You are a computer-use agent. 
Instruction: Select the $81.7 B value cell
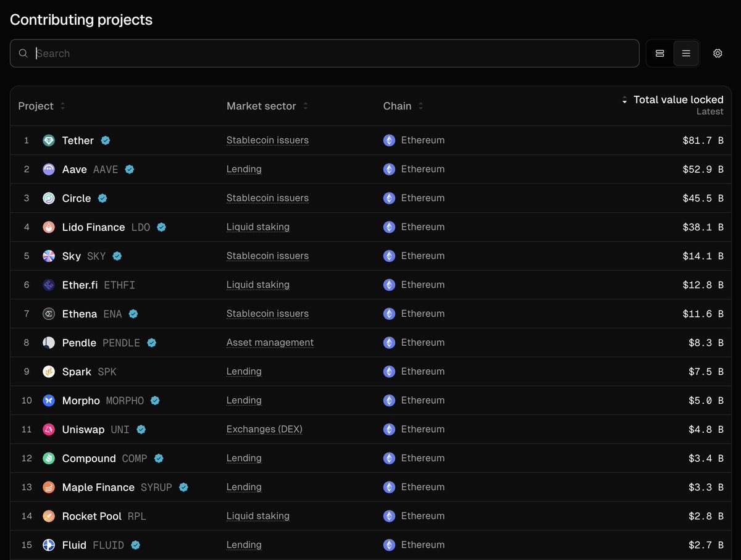703,141
